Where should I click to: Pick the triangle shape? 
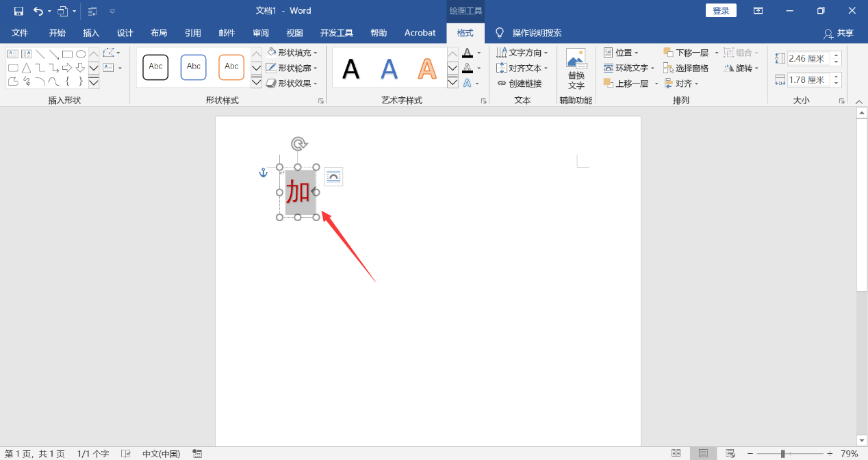(x=26, y=68)
